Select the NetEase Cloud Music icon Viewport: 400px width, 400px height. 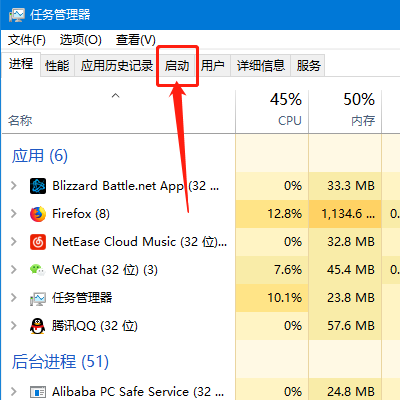click(x=38, y=242)
